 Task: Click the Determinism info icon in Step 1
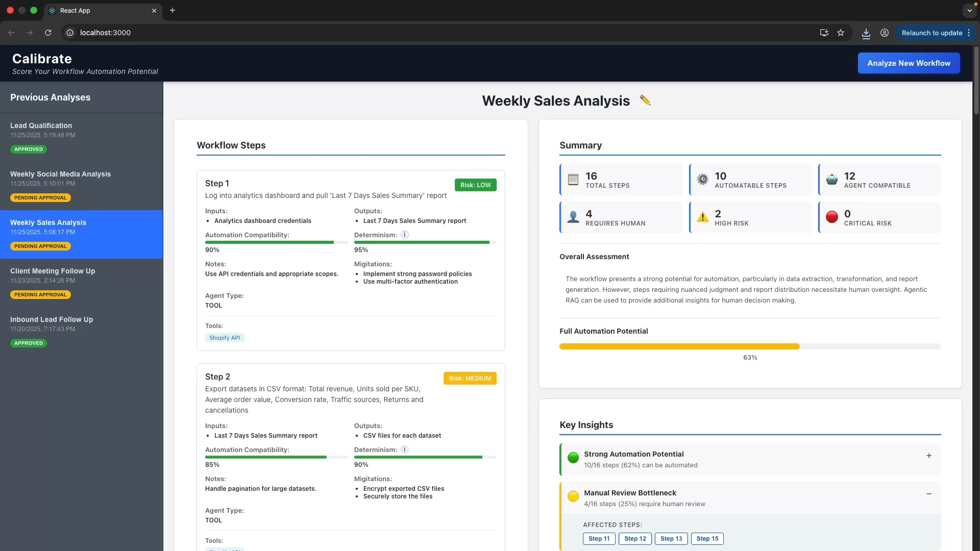[404, 235]
